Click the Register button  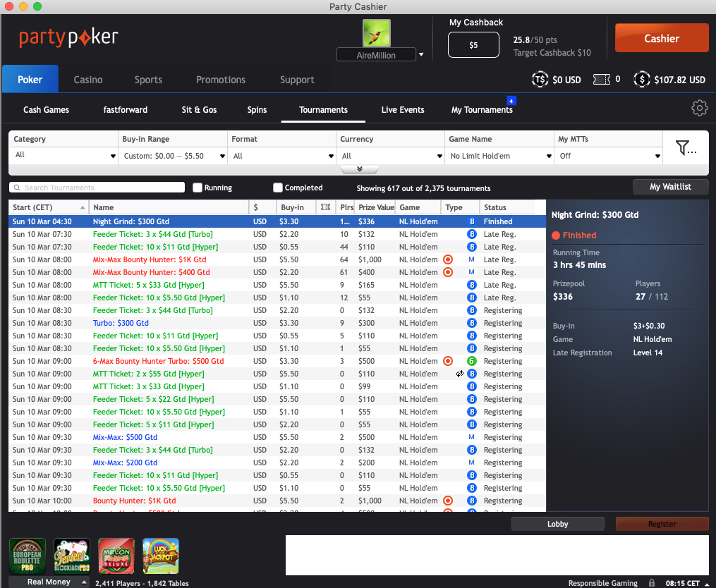click(x=662, y=524)
